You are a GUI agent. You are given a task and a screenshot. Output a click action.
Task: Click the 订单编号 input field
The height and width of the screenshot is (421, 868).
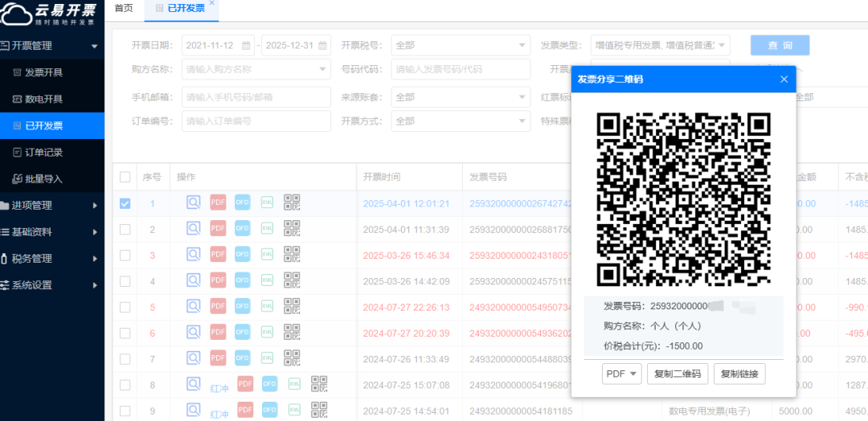(256, 121)
